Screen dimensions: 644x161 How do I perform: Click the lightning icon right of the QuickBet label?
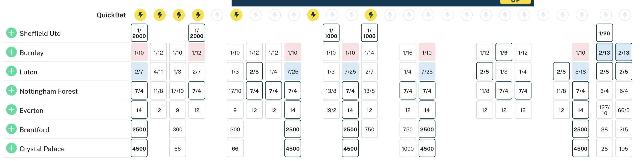coord(140,15)
